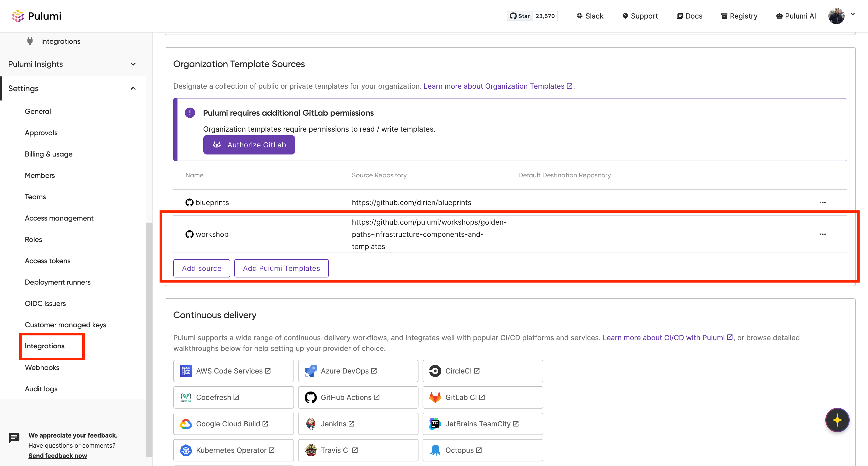The width and height of the screenshot is (868, 466).
Task: Open the Pulumi AI sparkle assistant button
Action: coord(837,420)
